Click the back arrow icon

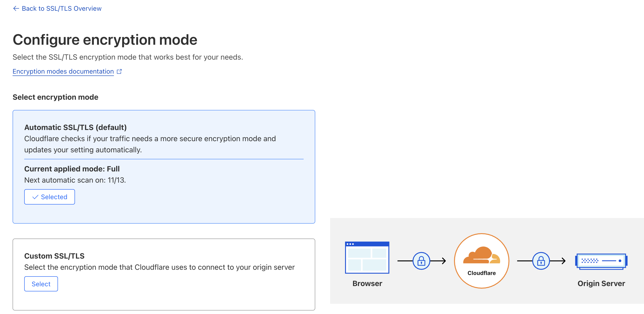[16, 9]
